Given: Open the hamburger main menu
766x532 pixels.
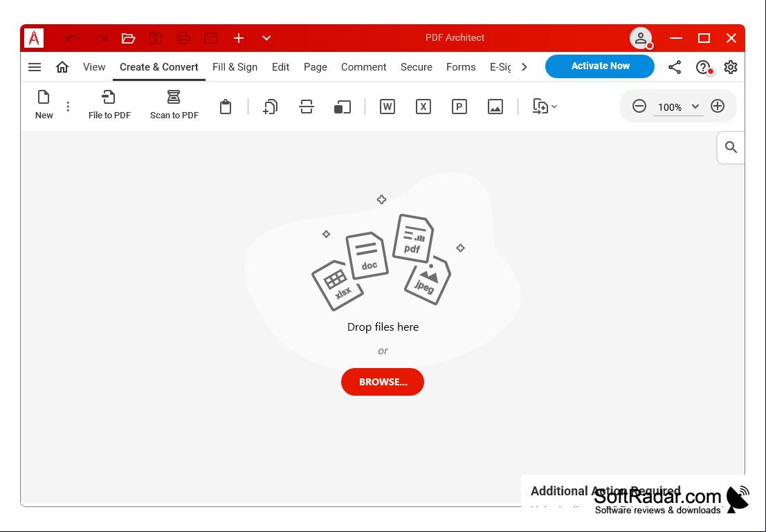Looking at the screenshot, I should point(35,67).
